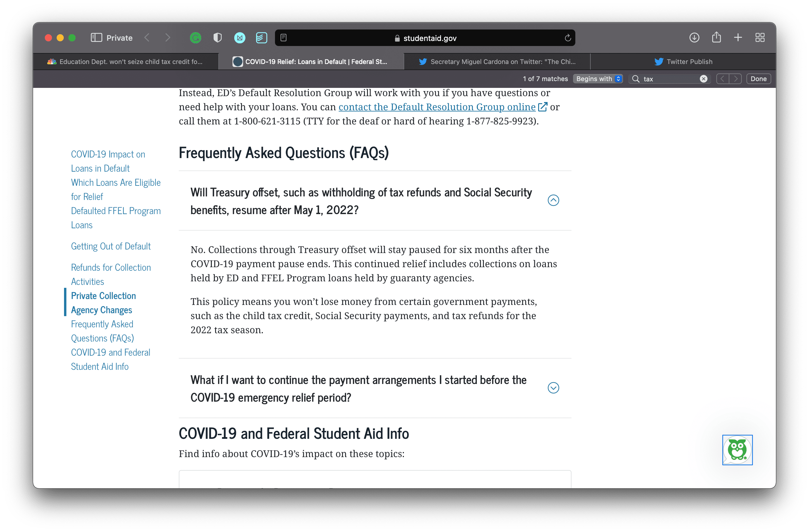The image size is (809, 532).
Task: Open the Grammarly extension icon
Action: click(195, 38)
